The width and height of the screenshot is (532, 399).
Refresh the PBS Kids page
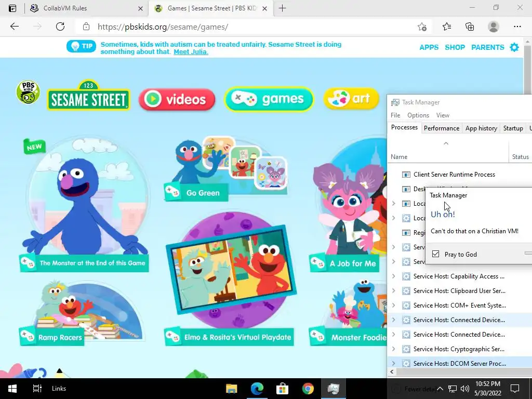pyautogui.click(x=60, y=26)
